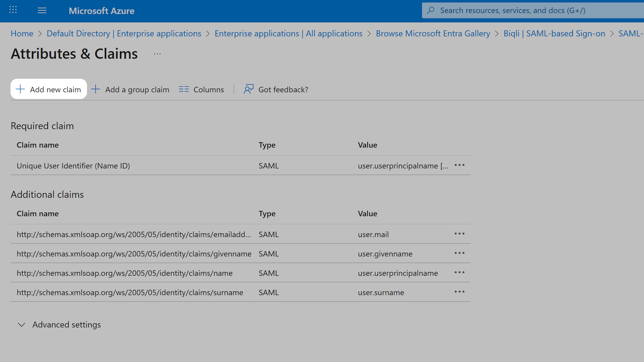
Task: Click the plus icon for Add a group claim
Action: (x=95, y=89)
